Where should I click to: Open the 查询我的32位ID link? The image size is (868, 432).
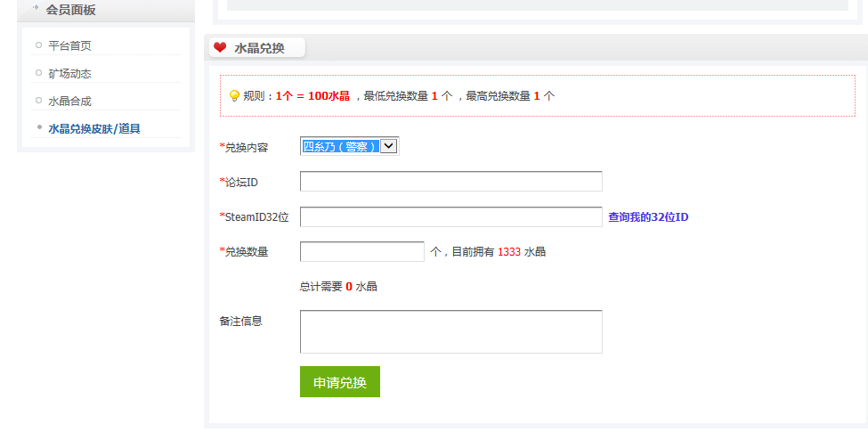648,217
